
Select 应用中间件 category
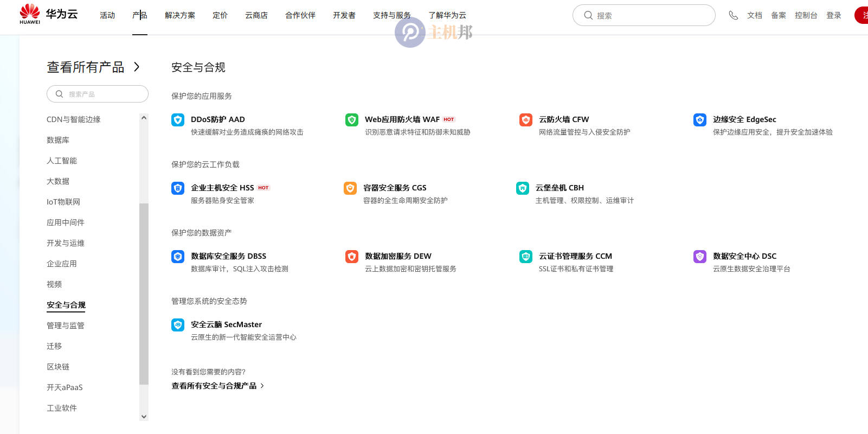(66, 222)
